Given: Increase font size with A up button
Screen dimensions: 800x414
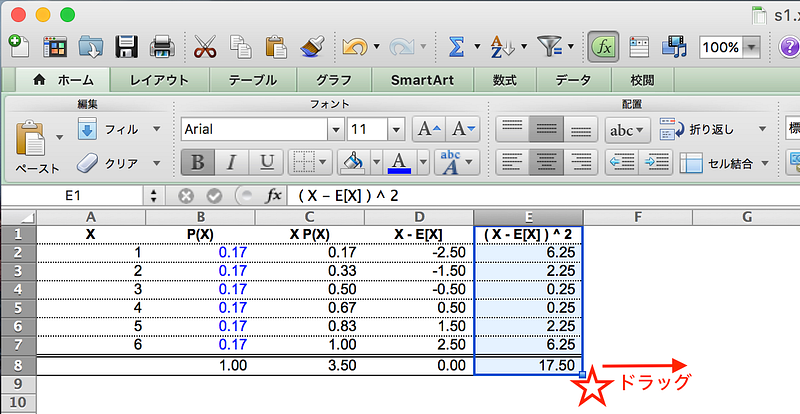Looking at the screenshot, I should tap(429, 130).
